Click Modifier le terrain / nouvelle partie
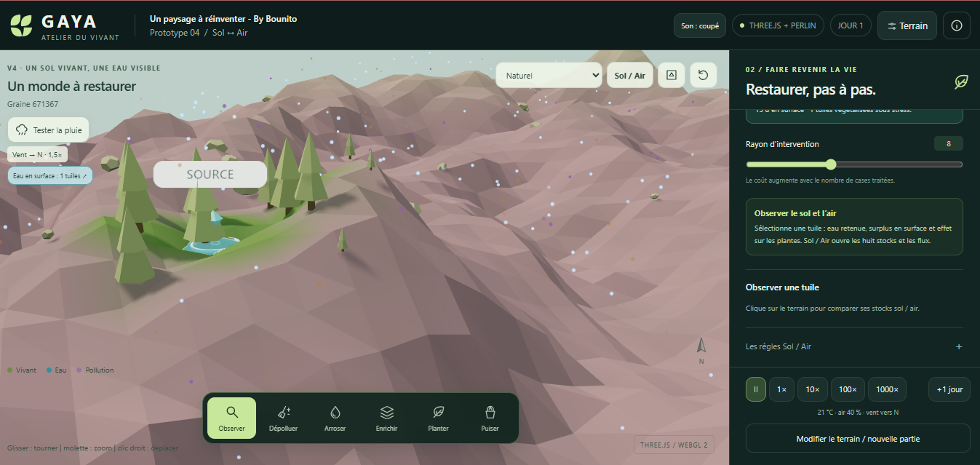980x465 pixels. (x=858, y=439)
